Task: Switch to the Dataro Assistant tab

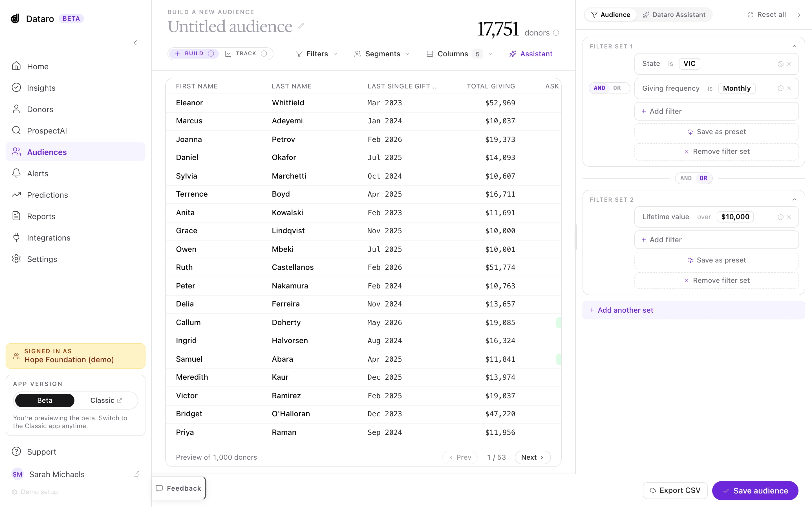Action: click(x=674, y=15)
